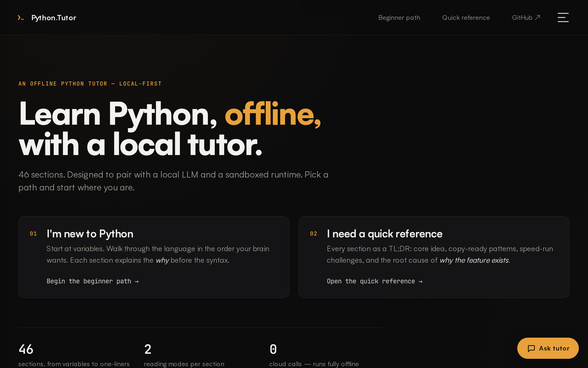Open the Ask tutor chat button

pyautogui.click(x=548, y=348)
